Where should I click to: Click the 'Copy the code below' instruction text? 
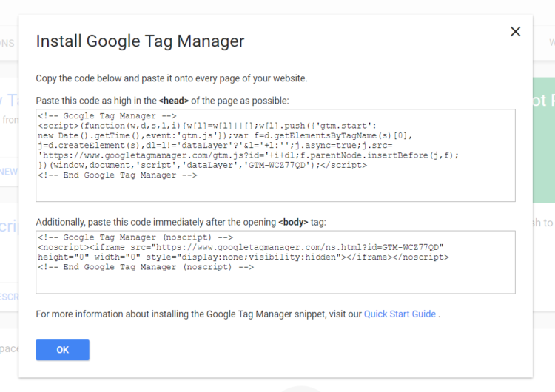pyautogui.click(x=171, y=78)
